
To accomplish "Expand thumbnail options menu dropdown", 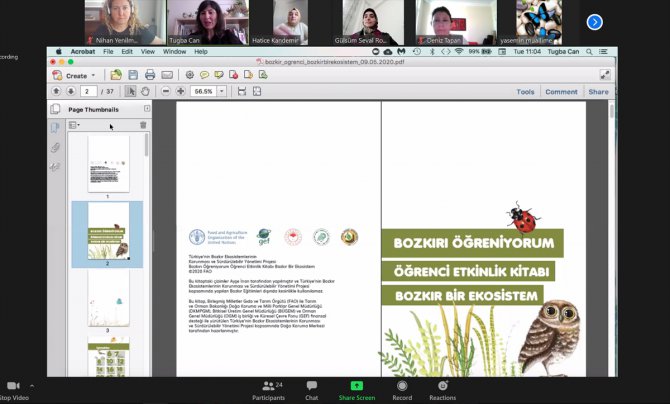I will 74,125.
